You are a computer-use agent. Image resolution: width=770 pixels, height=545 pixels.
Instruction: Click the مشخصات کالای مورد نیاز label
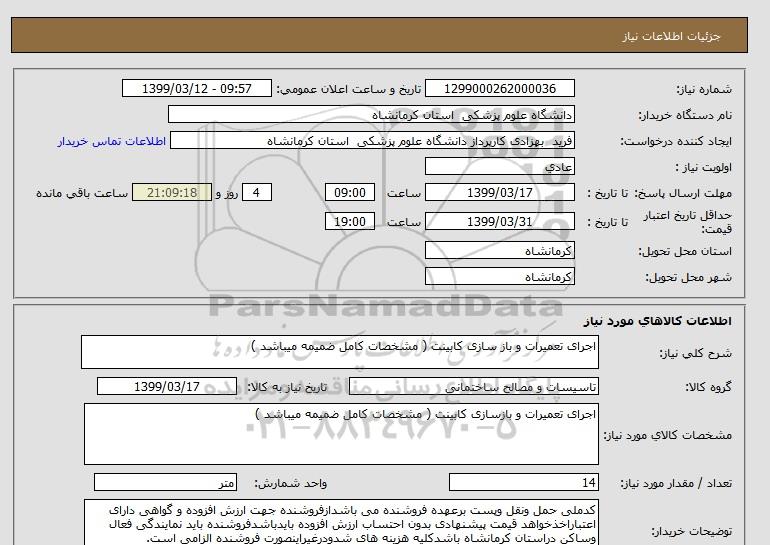[x=667, y=435]
